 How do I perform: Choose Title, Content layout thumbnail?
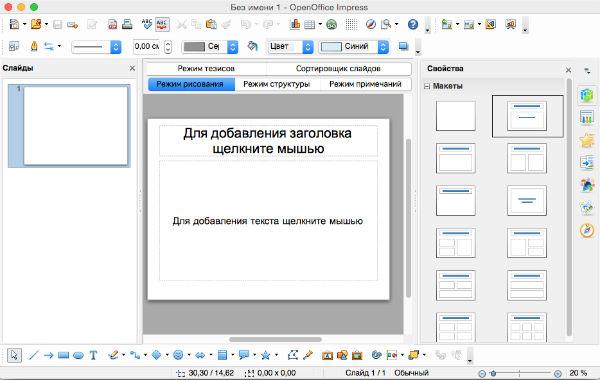pyautogui.click(x=455, y=158)
